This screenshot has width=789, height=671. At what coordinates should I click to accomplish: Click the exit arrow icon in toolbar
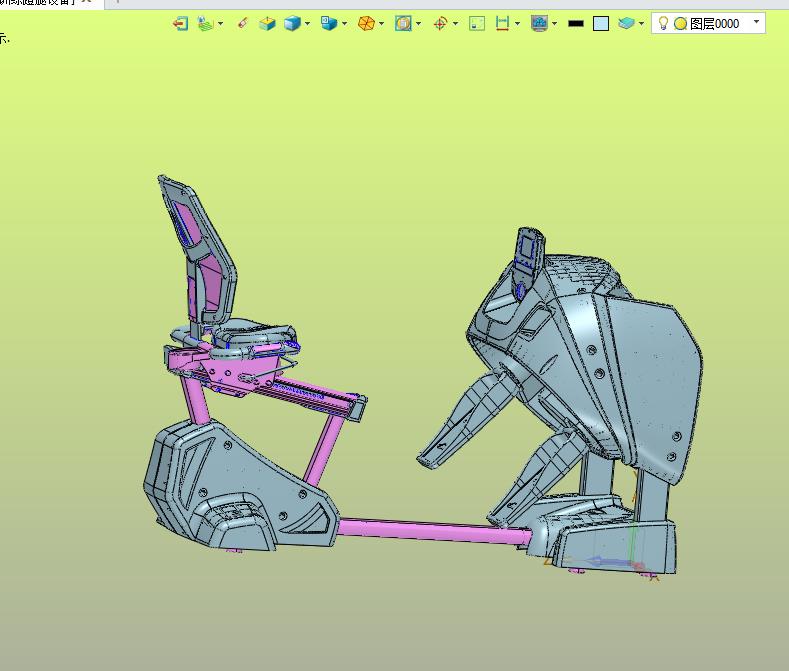coord(180,24)
